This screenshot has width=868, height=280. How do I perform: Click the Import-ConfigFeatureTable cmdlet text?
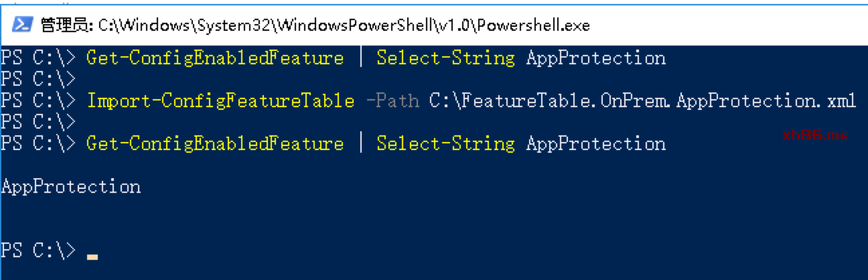point(220,101)
